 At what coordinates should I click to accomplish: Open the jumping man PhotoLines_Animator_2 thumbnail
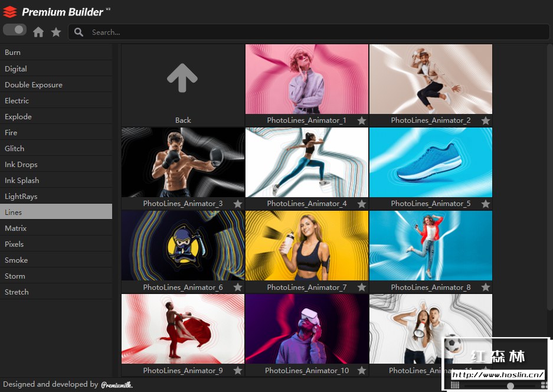[x=431, y=79]
